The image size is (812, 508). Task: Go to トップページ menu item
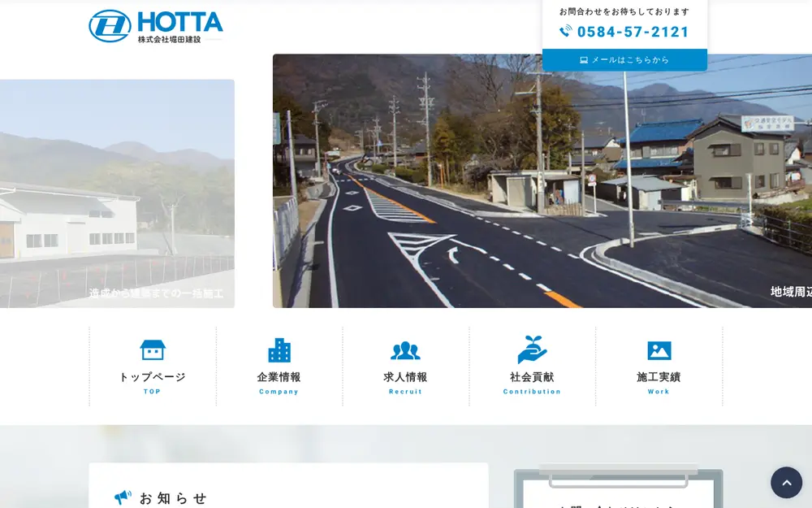point(153,367)
